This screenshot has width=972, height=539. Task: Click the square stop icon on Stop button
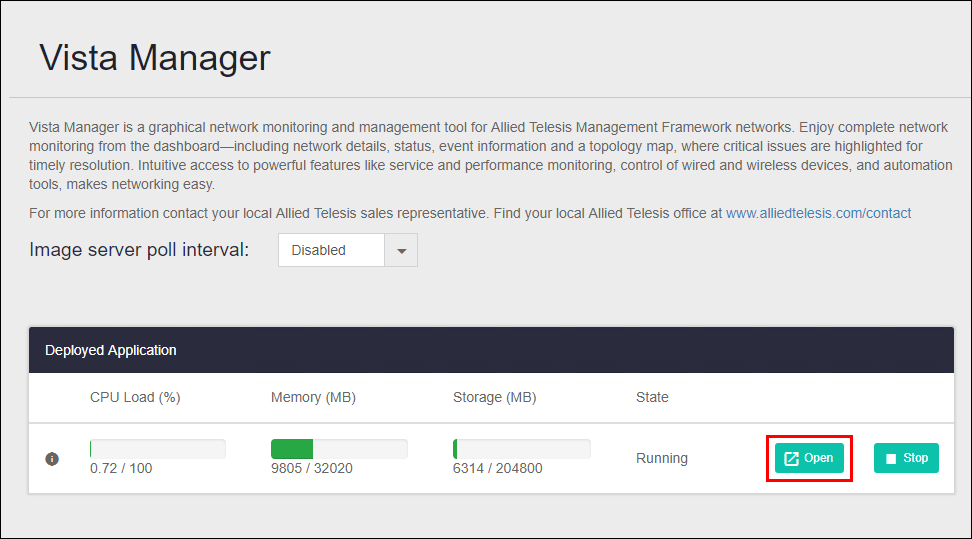891,459
